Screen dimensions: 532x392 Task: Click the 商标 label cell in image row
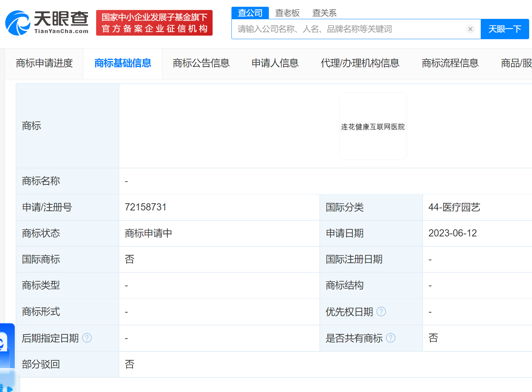[x=67, y=126]
